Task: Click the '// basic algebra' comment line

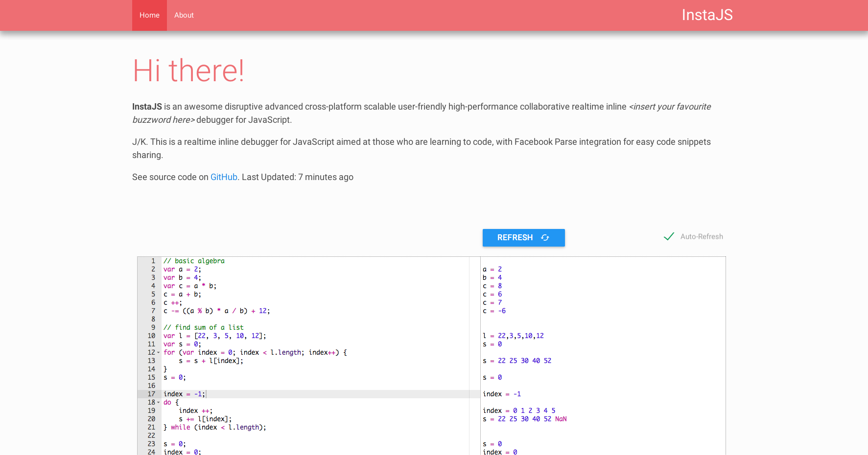Action: pyautogui.click(x=194, y=261)
